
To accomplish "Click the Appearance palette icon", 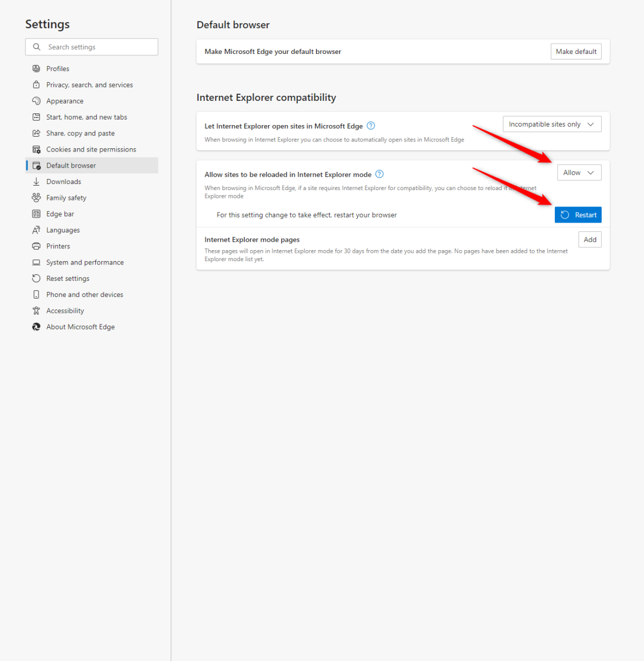I will pos(36,101).
